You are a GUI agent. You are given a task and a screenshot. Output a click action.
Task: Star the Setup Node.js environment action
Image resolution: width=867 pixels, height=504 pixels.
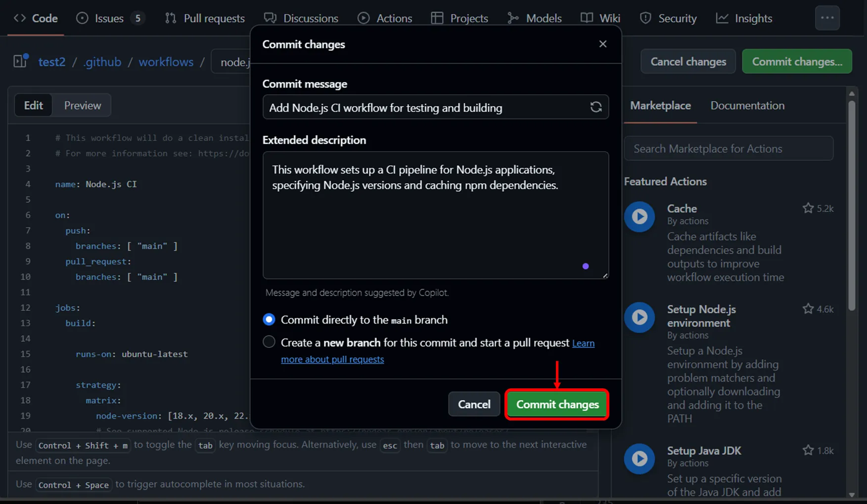(x=808, y=309)
